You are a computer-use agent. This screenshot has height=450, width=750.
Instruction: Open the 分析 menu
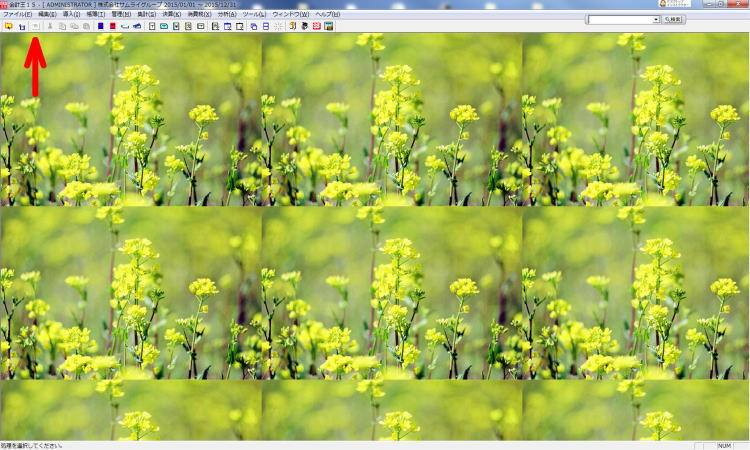pyautogui.click(x=228, y=15)
